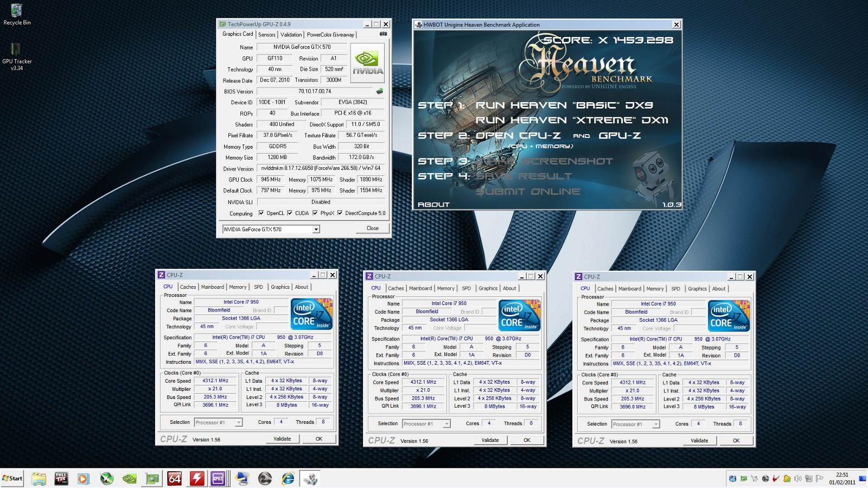Open the green NVIDIA taskbar icon
This screenshot has width=868, height=488.
[x=129, y=478]
